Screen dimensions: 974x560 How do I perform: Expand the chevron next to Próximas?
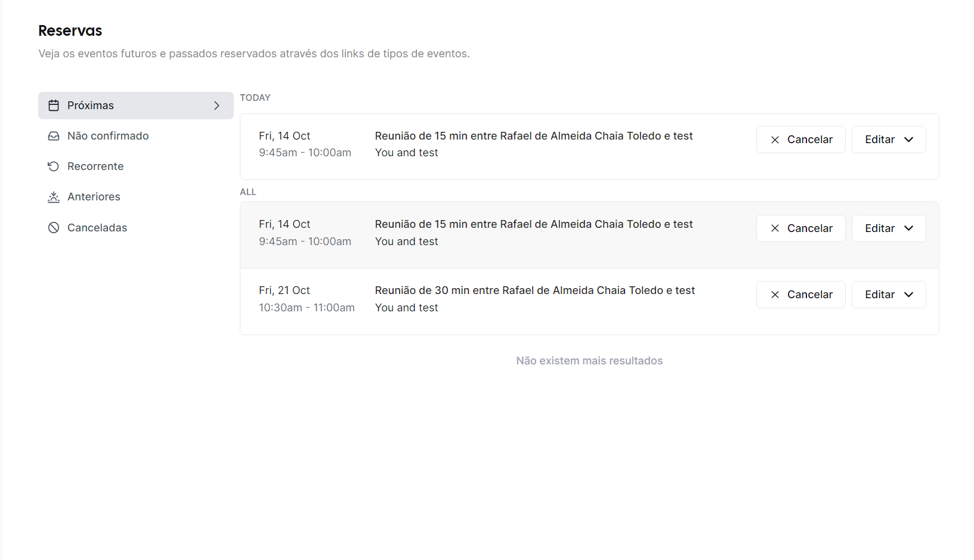pos(216,105)
